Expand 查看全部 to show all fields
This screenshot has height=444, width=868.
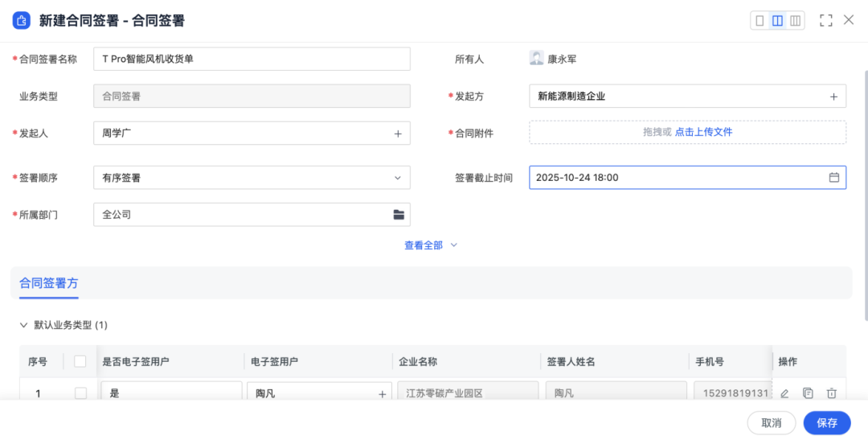(x=430, y=245)
